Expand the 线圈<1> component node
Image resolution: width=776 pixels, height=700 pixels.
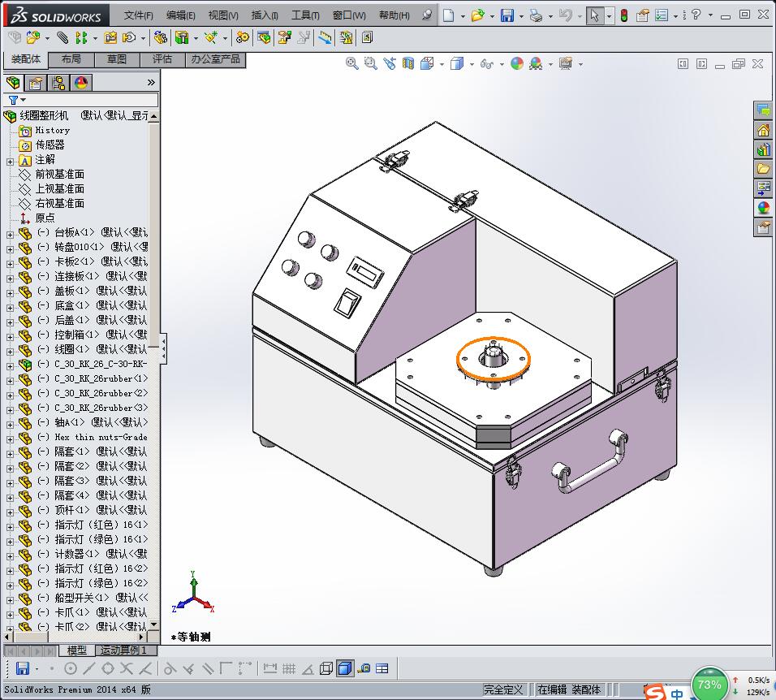(10, 351)
